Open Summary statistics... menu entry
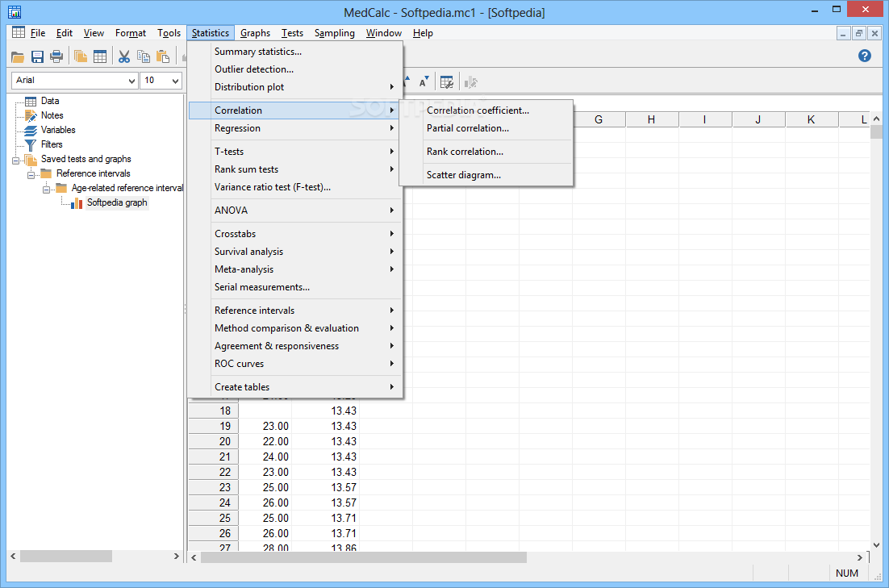This screenshot has width=889, height=588. (x=295, y=52)
